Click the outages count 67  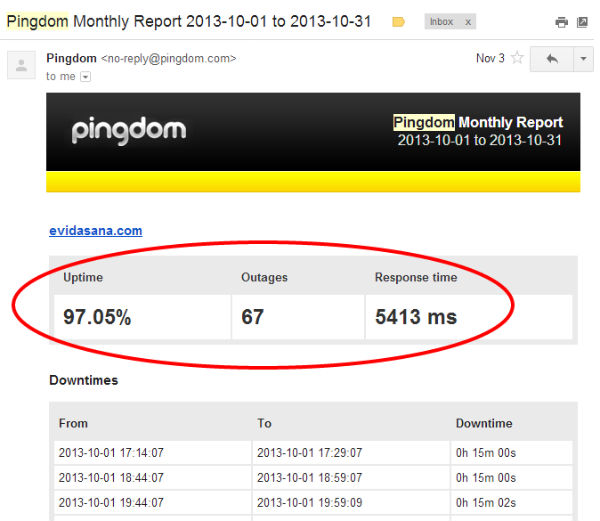[x=253, y=317]
